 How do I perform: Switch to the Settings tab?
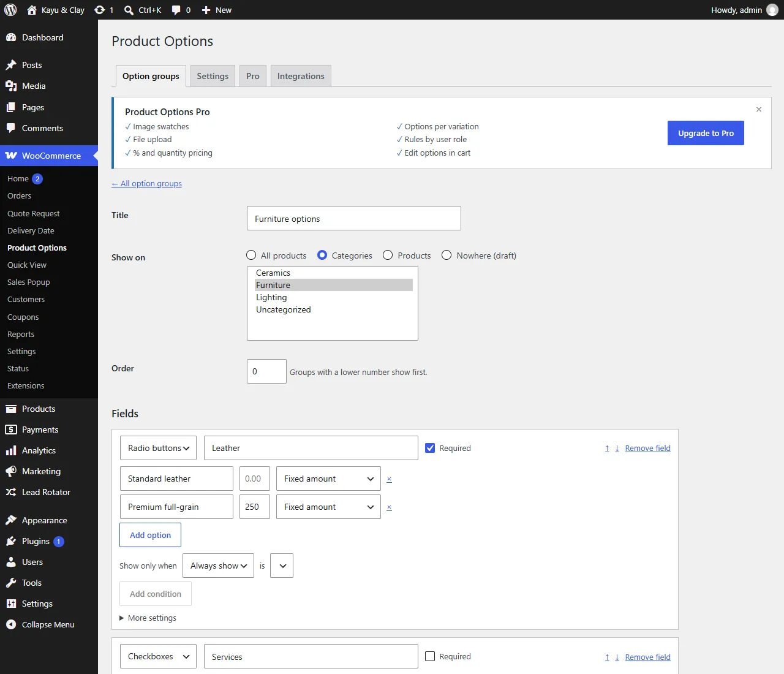(x=213, y=76)
